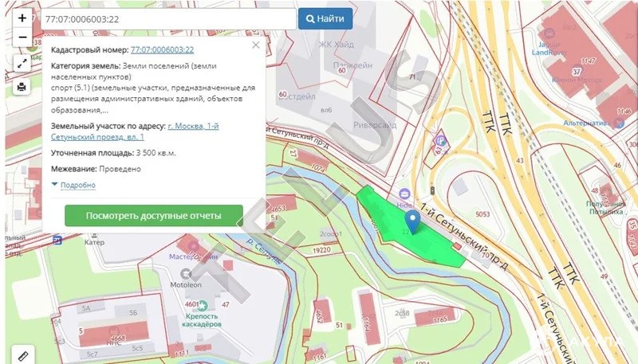This screenshot has width=638, height=364.
Task: Click the blue location pin on the parcel
Action: point(412,220)
